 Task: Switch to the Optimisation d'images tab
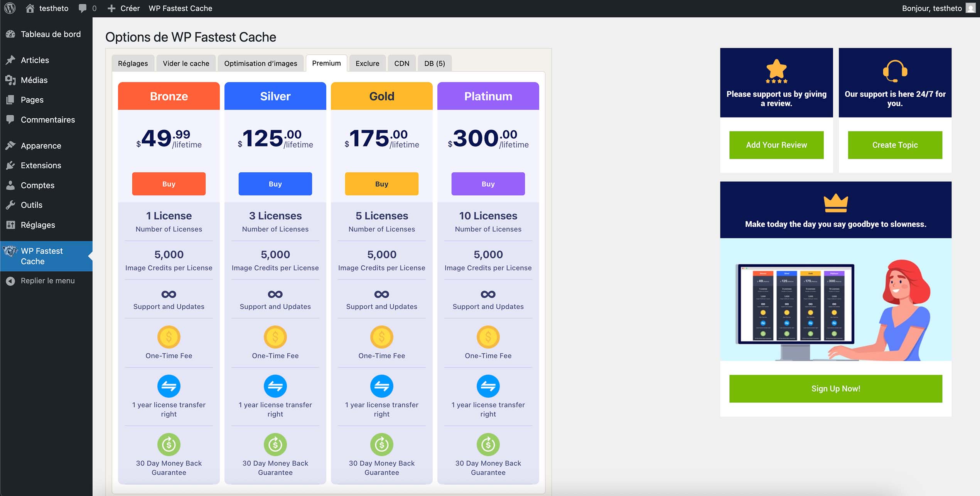[260, 63]
